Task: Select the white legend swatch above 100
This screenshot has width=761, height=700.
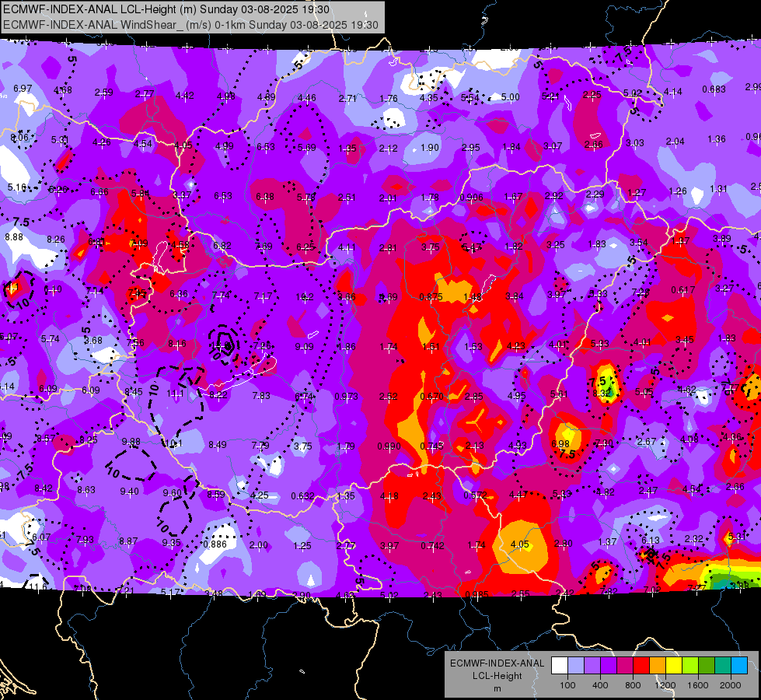Action: click(x=559, y=666)
